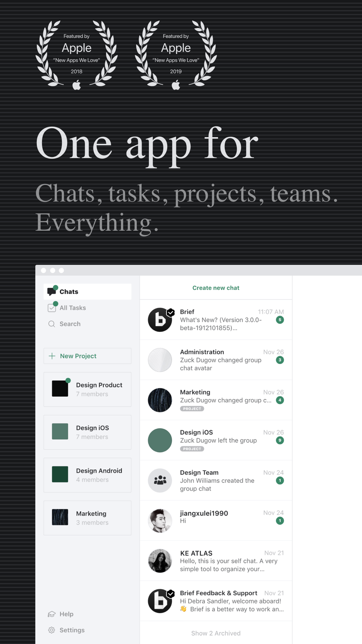Open the Administration chat
This screenshot has width=362, height=644.
(216, 360)
